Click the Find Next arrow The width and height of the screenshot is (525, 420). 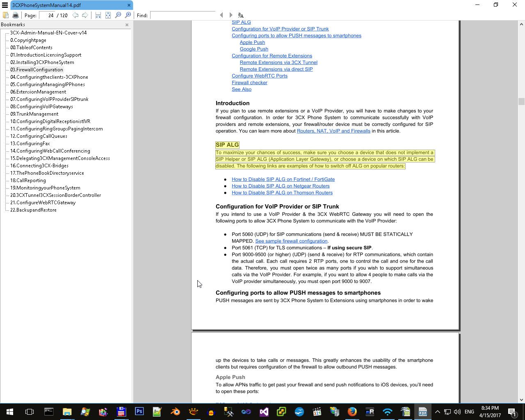point(231,15)
